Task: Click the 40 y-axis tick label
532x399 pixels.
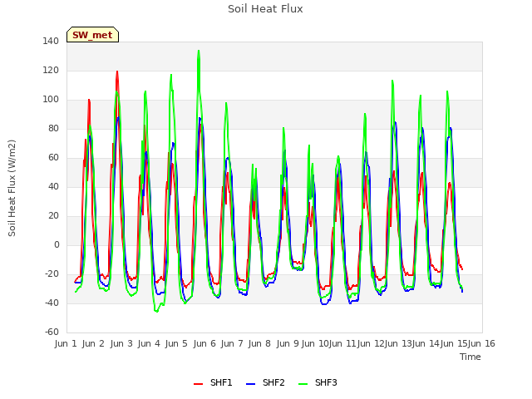Action: tap(53, 186)
